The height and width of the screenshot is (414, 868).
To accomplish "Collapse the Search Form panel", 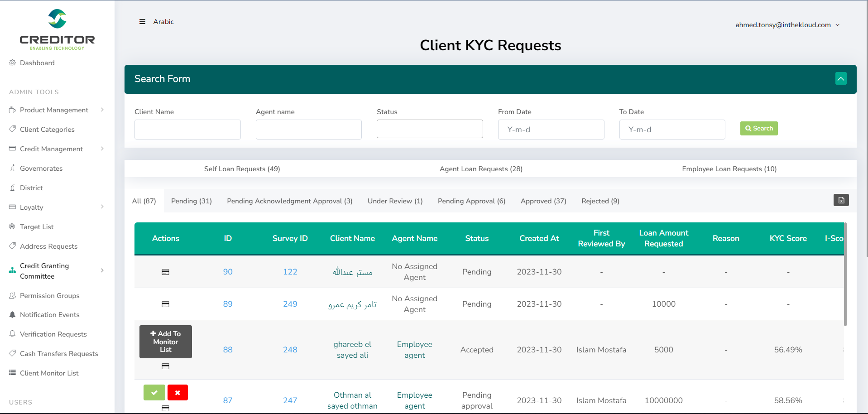I will click(x=840, y=79).
